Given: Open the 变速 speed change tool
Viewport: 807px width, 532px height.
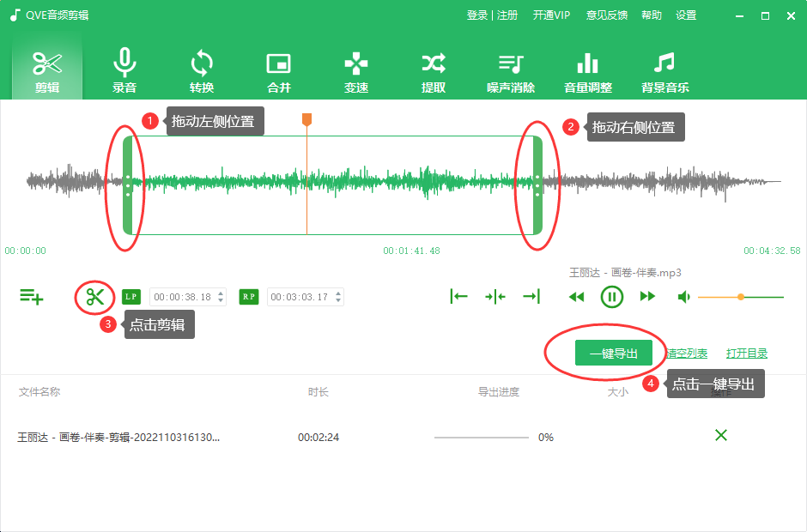Looking at the screenshot, I should point(356,69).
